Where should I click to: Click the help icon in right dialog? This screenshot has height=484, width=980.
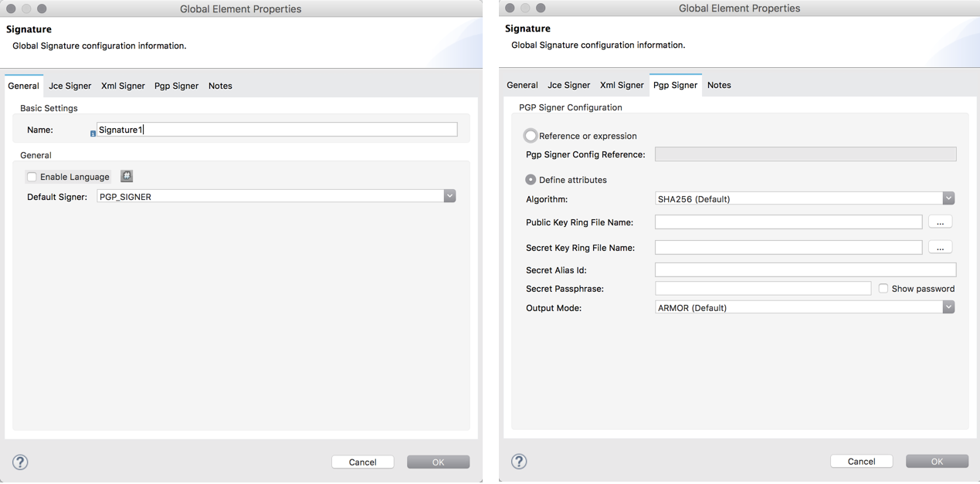click(519, 461)
